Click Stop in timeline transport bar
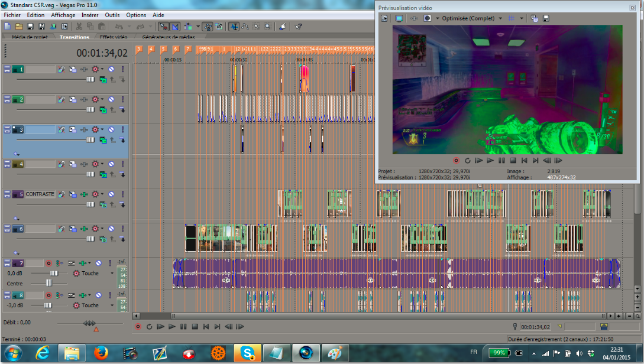The width and height of the screenshot is (644, 364). (195, 327)
